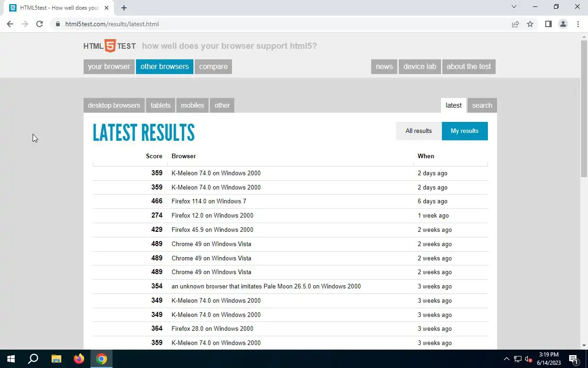Click the 'Browser' column header

tap(184, 156)
